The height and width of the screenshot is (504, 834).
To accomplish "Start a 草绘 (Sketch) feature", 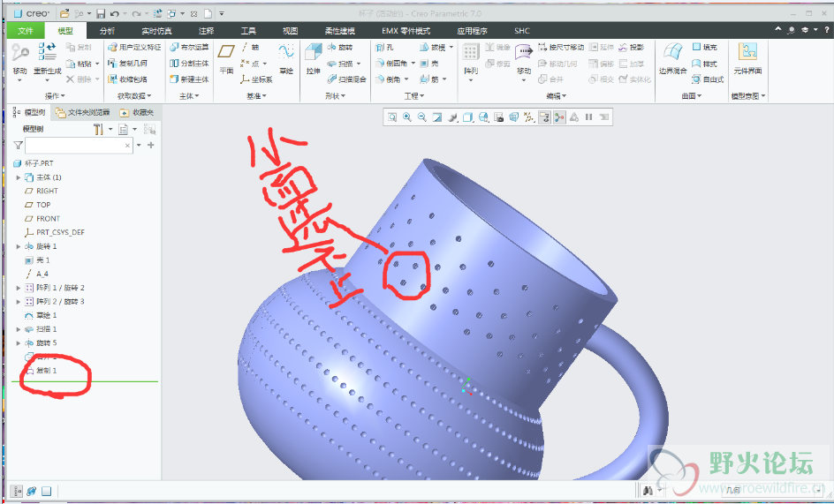I will pos(286,58).
